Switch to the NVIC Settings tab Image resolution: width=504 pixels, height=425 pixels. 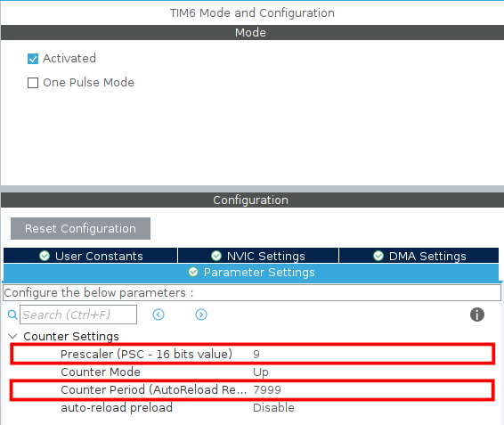pyautogui.click(x=258, y=256)
